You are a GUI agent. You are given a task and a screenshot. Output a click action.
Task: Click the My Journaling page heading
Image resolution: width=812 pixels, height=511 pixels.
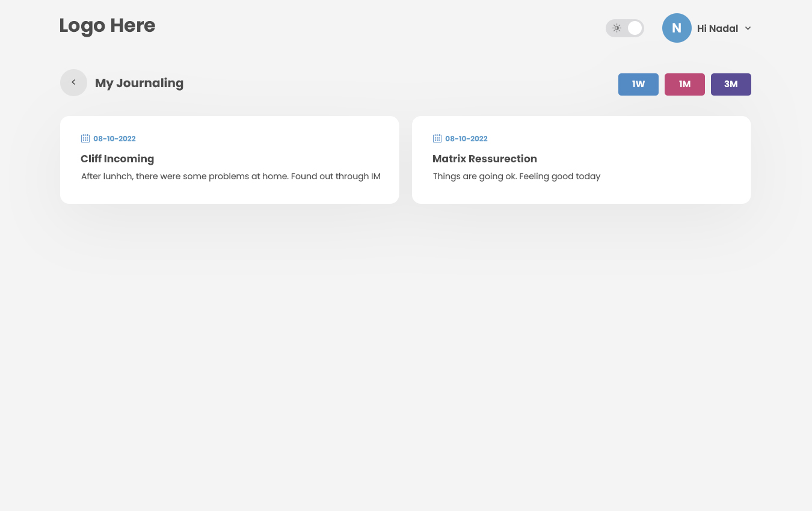pyautogui.click(x=139, y=83)
